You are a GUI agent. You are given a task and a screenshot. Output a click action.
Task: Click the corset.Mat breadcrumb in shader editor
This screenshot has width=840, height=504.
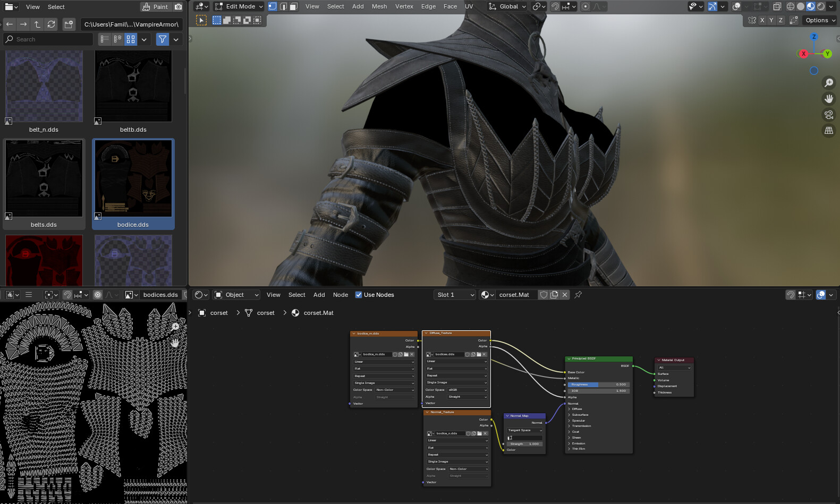click(319, 313)
